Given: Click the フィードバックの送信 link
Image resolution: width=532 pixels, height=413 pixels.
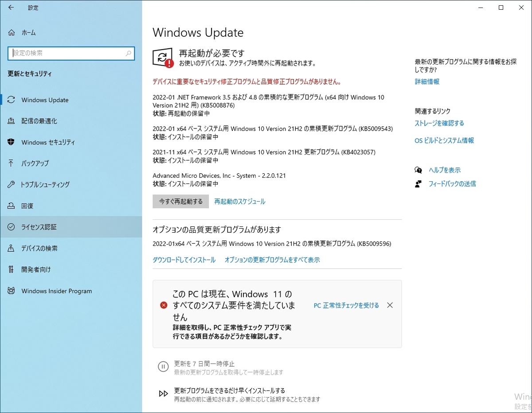Looking at the screenshot, I should click(x=452, y=183).
